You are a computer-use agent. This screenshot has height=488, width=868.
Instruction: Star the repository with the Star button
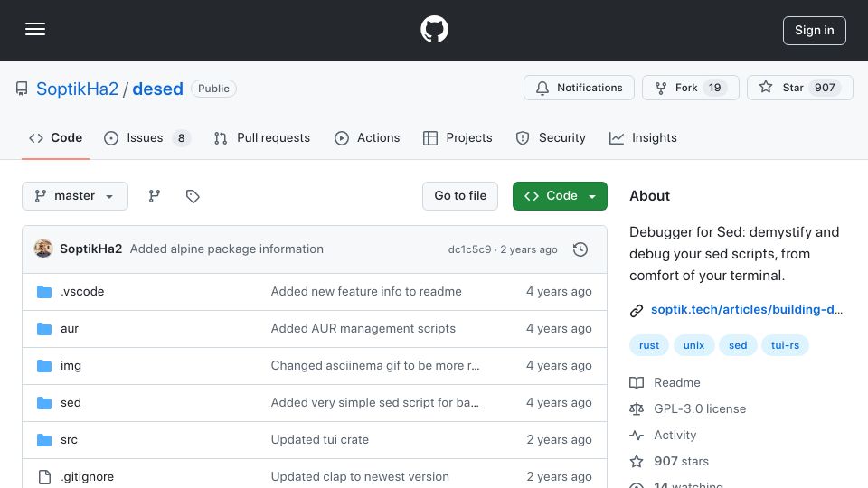799,88
